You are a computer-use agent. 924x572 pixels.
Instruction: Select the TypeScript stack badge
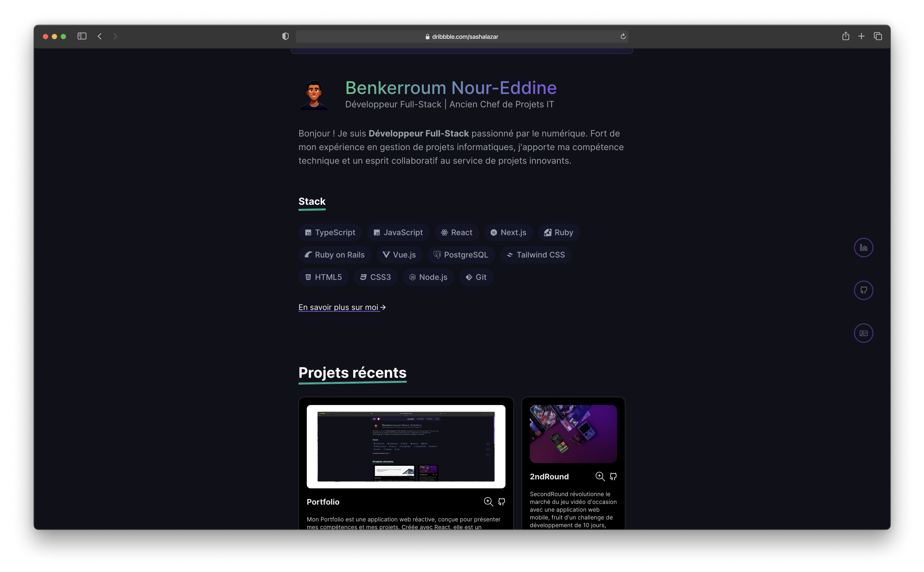(330, 232)
